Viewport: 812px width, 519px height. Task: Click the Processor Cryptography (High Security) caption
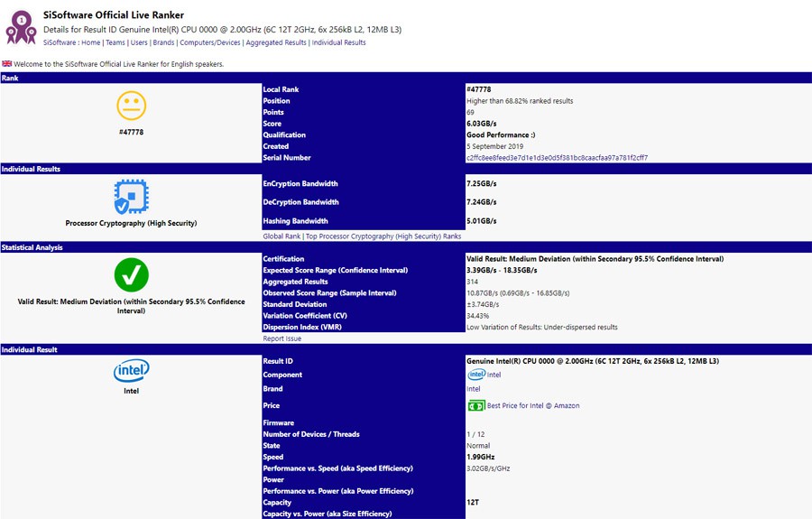coord(131,223)
